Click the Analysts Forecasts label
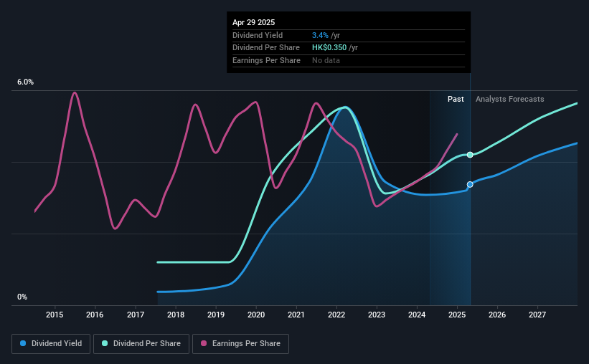Viewport: 589px width, 364px height. point(510,99)
